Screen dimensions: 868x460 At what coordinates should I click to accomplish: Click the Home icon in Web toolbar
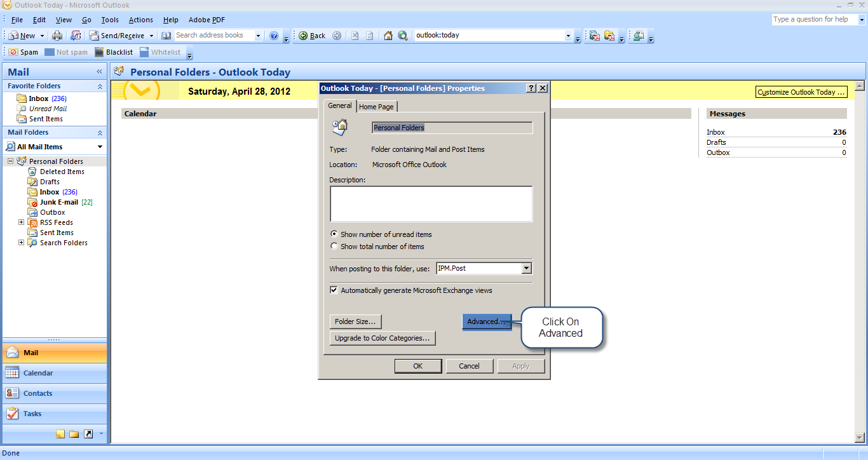[x=388, y=36]
